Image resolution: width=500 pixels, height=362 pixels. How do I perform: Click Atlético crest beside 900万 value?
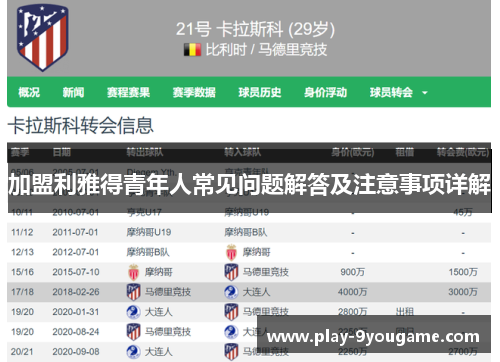click(231, 272)
